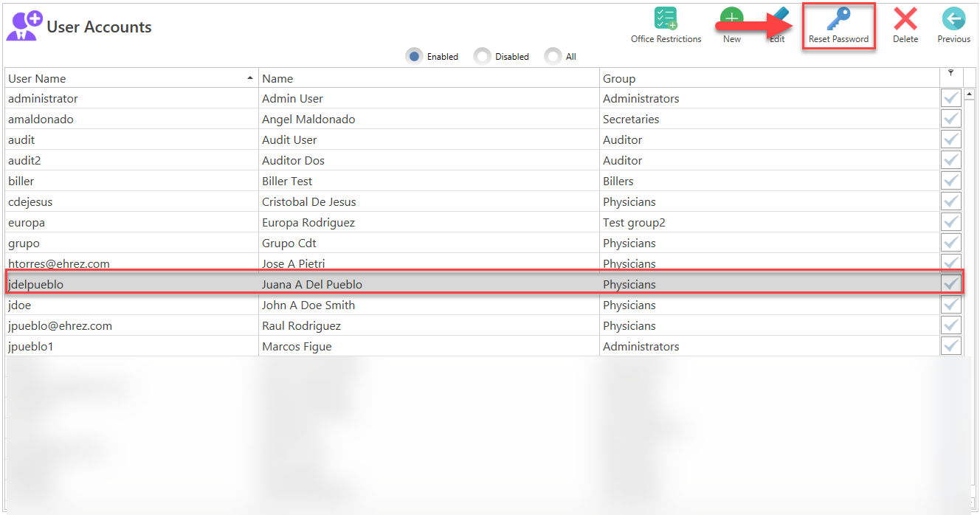Select the biller user name

[21, 181]
